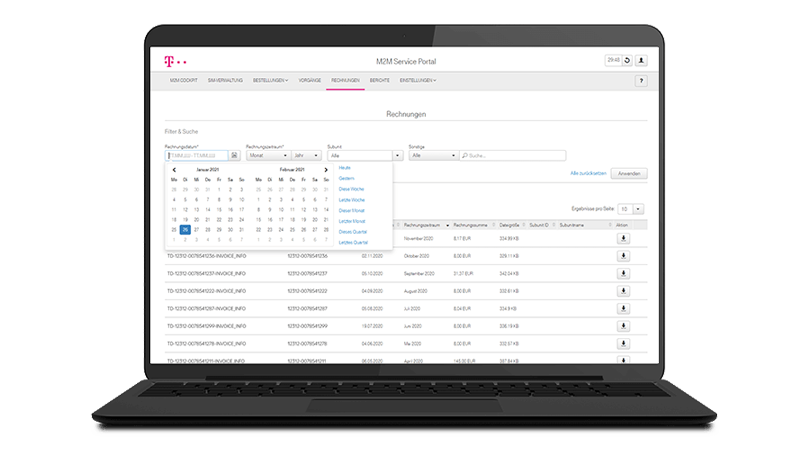Expand the Einstellungen menu
This screenshot has width=810, height=450.
point(417,81)
